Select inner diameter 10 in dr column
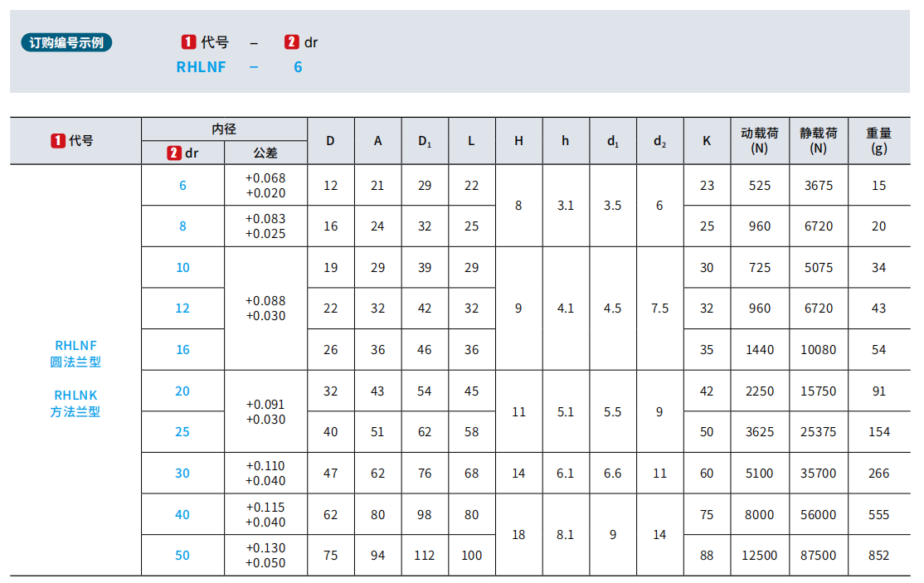Screen dimensions: 924x583 coord(182,267)
